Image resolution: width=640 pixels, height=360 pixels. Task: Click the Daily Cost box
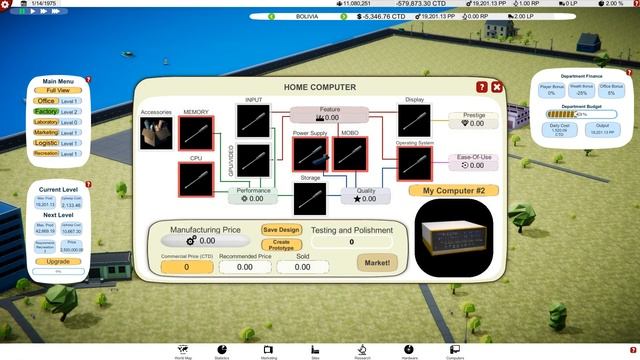click(559, 130)
